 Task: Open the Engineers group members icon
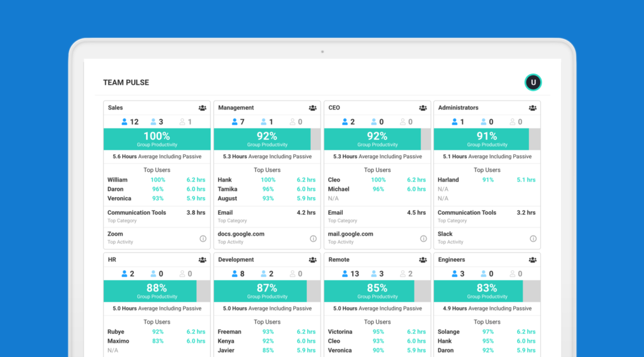[533, 260]
